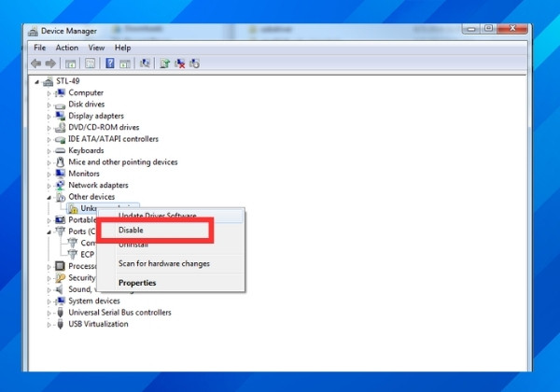The height and width of the screenshot is (392, 560).
Task: Select the Network adapters tree item
Action: tap(98, 185)
